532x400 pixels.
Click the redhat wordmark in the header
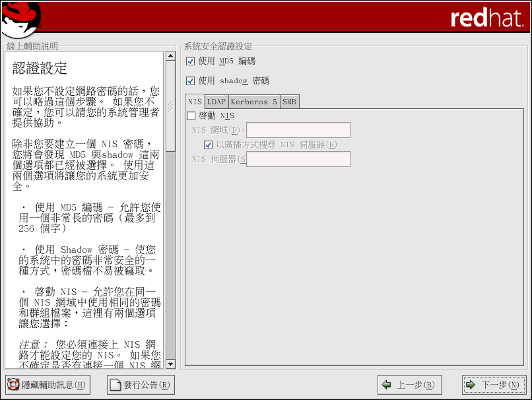click(486, 18)
